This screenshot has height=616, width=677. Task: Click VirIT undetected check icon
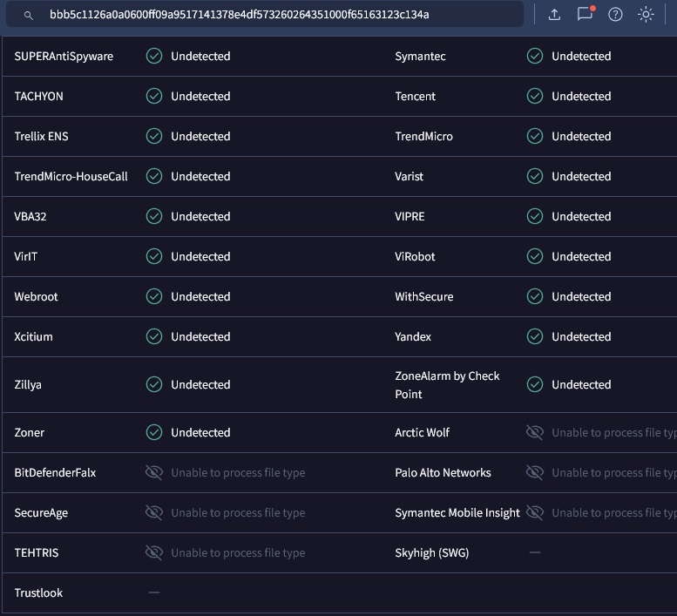pos(154,256)
